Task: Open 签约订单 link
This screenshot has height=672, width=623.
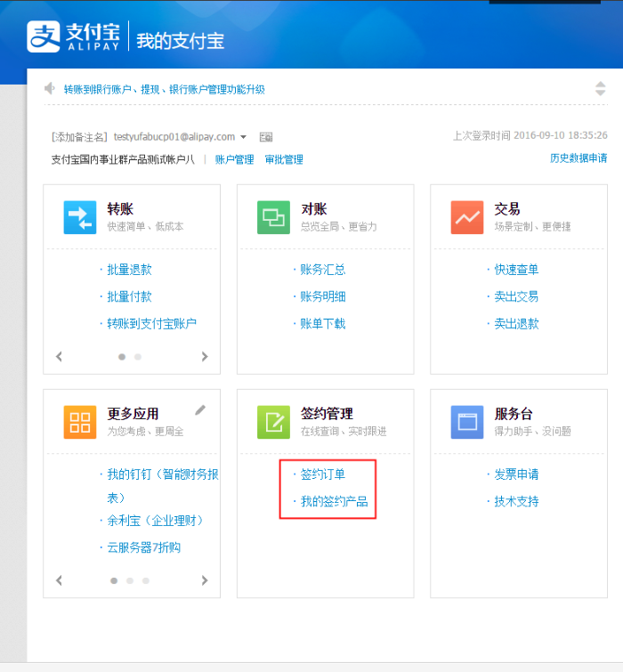Action: coord(323,474)
